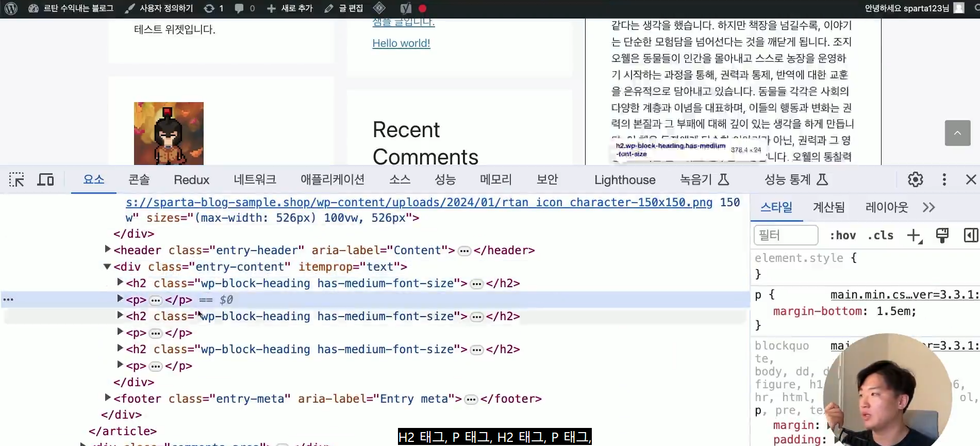Toggle the .cls classes panel
Screen dimensions: 980x446
tap(881, 236)
